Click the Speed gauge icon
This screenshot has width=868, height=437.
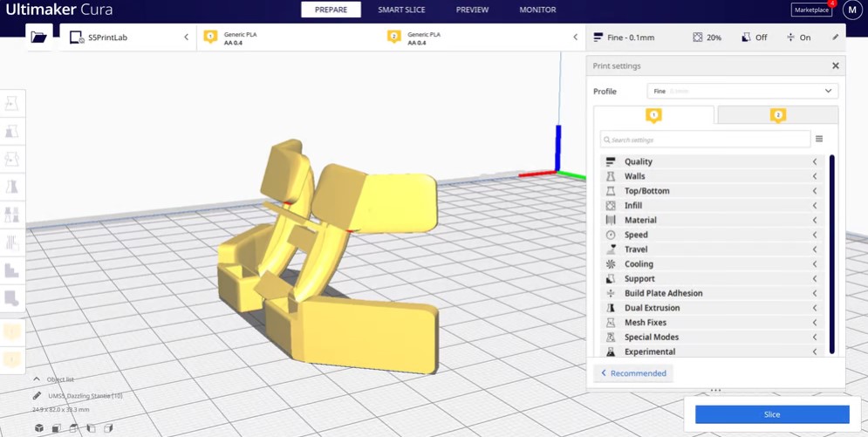611,235
